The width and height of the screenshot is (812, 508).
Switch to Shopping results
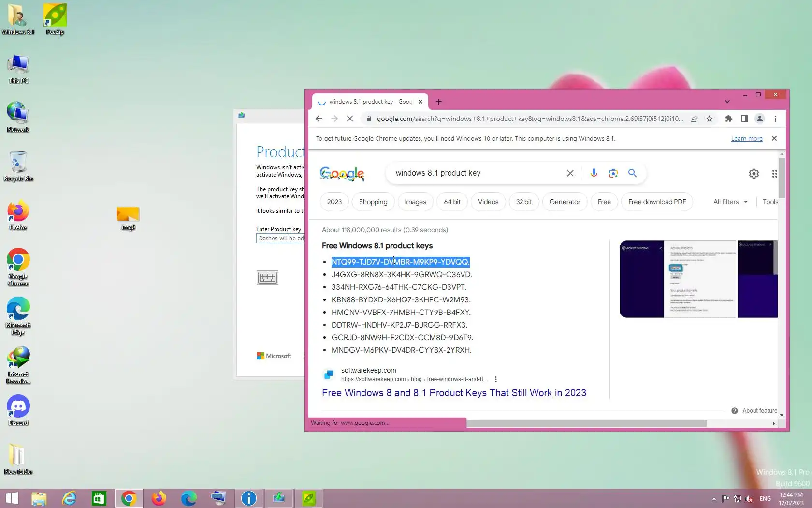(x=373, y=202)
